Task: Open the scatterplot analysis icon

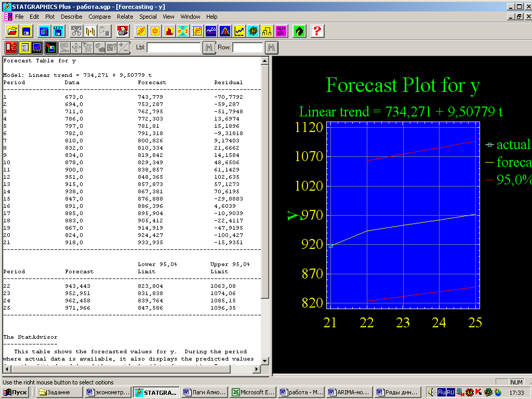Action: click(x=141, y=31)
